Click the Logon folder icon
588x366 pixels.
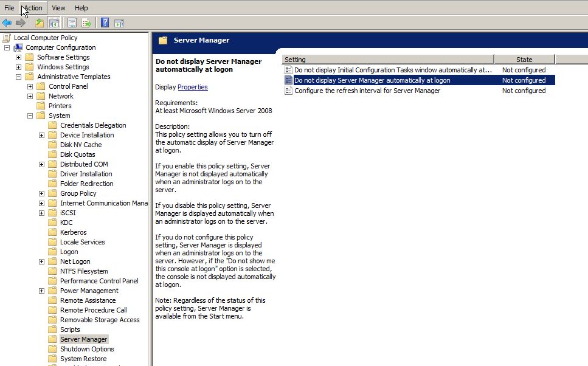[52, 252]
